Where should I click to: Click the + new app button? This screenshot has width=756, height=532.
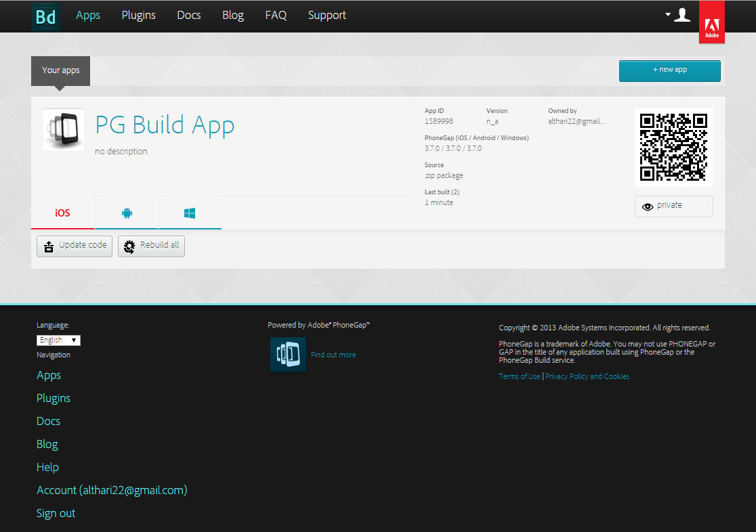coord(670,71)
